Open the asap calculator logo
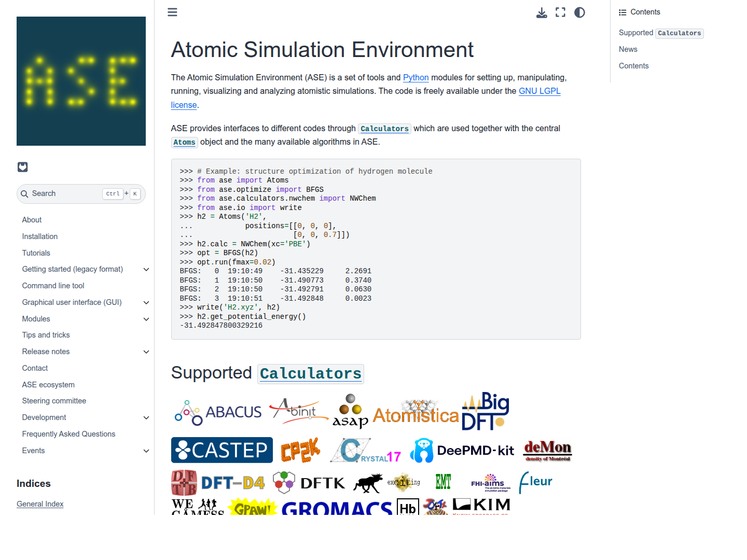Image resolution: width=747 pixels, height=560 pixels. [350, 411]
